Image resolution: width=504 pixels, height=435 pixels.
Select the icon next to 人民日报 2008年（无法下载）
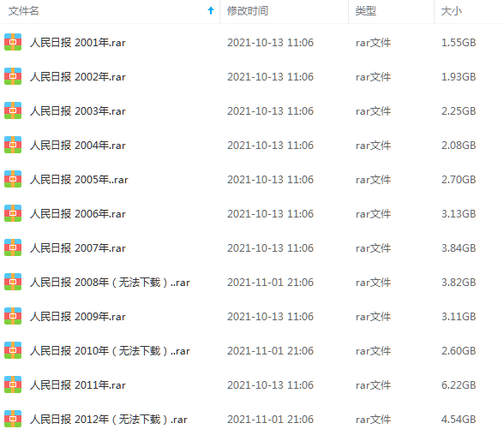click(x=13, y=282)
